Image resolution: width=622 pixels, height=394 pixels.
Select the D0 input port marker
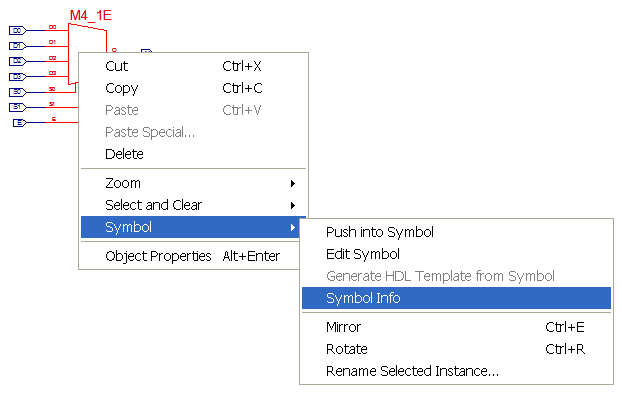pos(17,31)
